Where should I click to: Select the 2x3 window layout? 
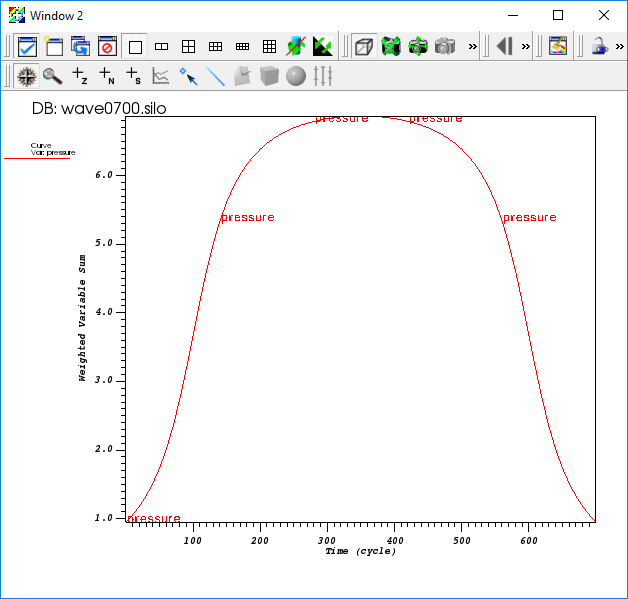pos(215,47)
